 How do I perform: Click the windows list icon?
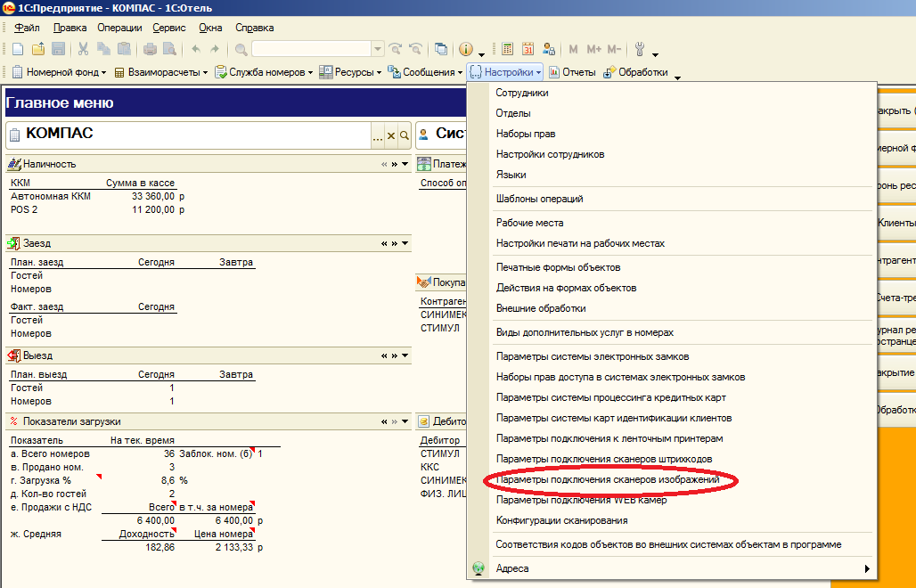(442, 50)
